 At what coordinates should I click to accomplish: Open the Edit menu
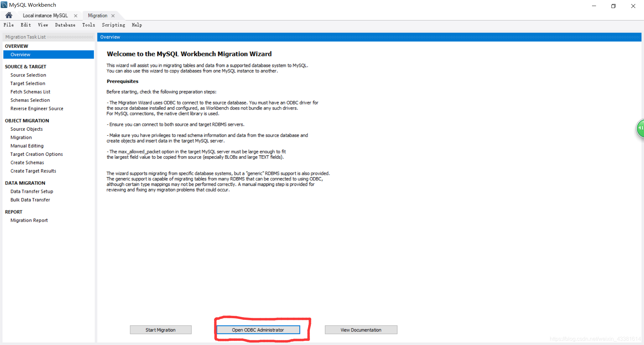pyautogui.click(x=26, y=25)
